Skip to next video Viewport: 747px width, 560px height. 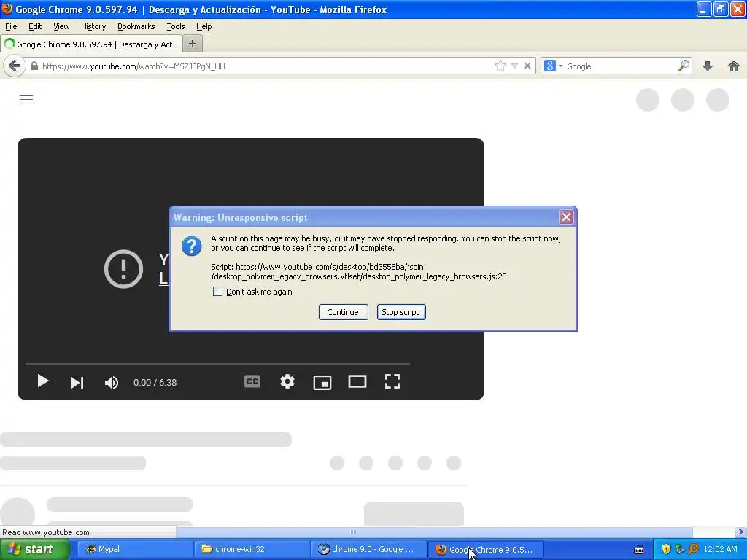[77, 382]
